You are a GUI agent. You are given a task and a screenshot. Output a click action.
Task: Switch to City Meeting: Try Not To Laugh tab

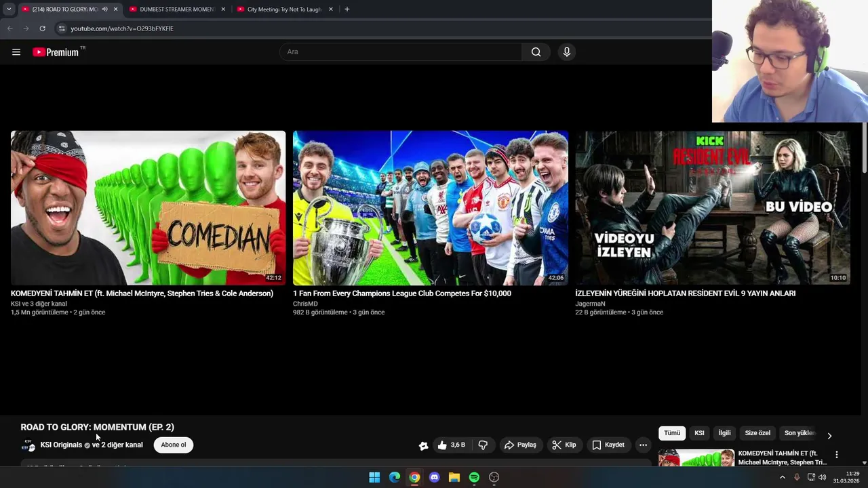click(284, 9)
